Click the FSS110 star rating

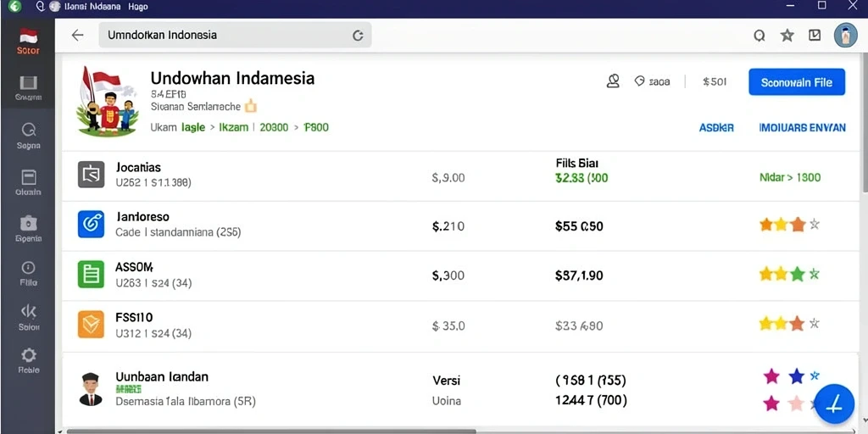point(789,323)
